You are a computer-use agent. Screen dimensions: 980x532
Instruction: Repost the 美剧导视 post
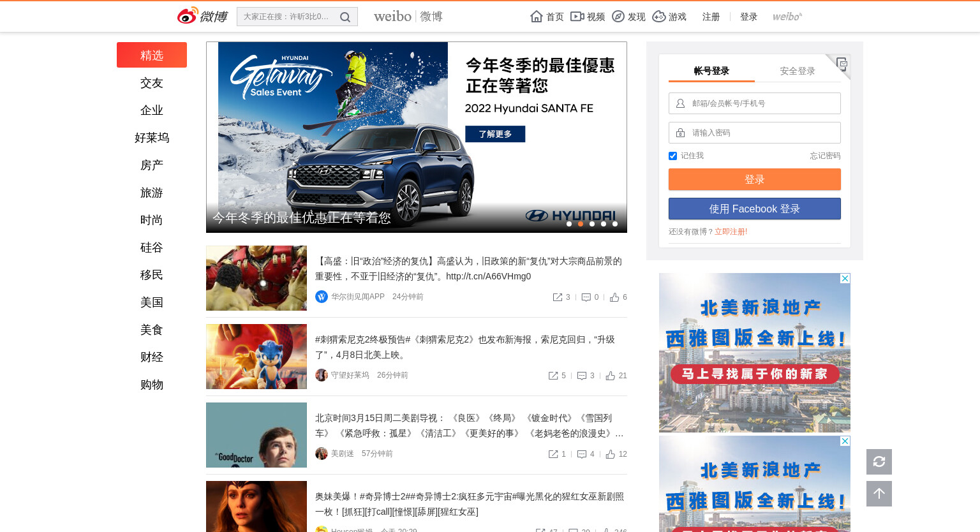(553, 454)
